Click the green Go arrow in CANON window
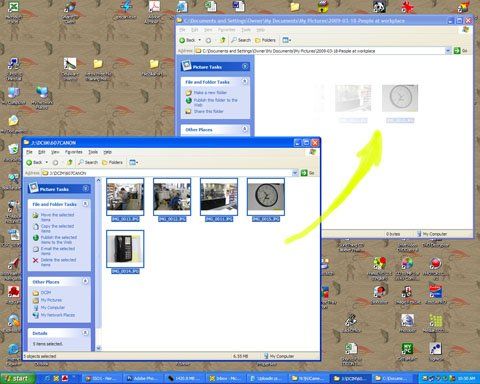 click(304, 173)
